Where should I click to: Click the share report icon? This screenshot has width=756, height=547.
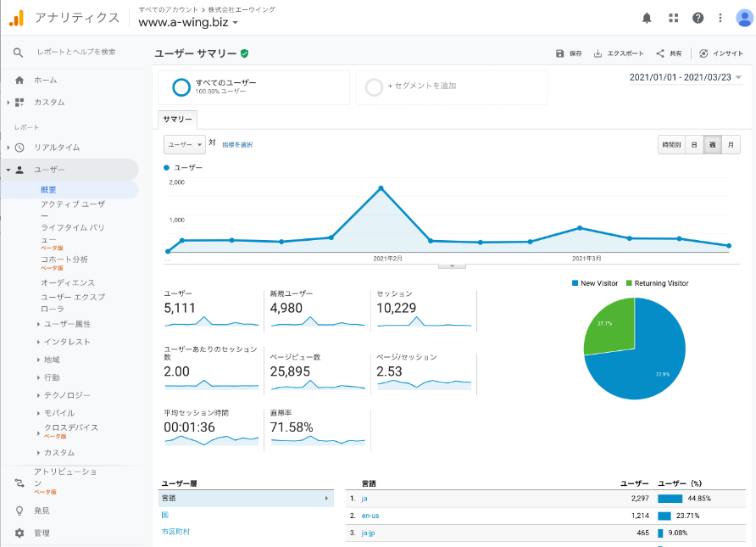coord(660,53)
